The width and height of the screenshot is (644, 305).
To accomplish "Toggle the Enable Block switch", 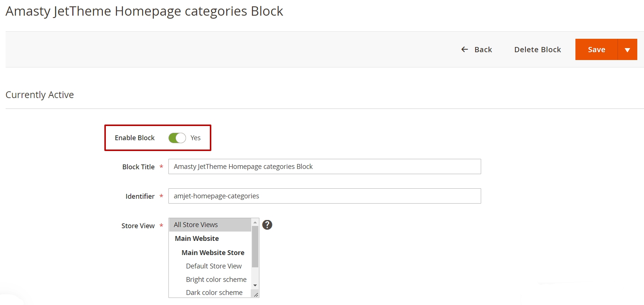I will [177, 138].
